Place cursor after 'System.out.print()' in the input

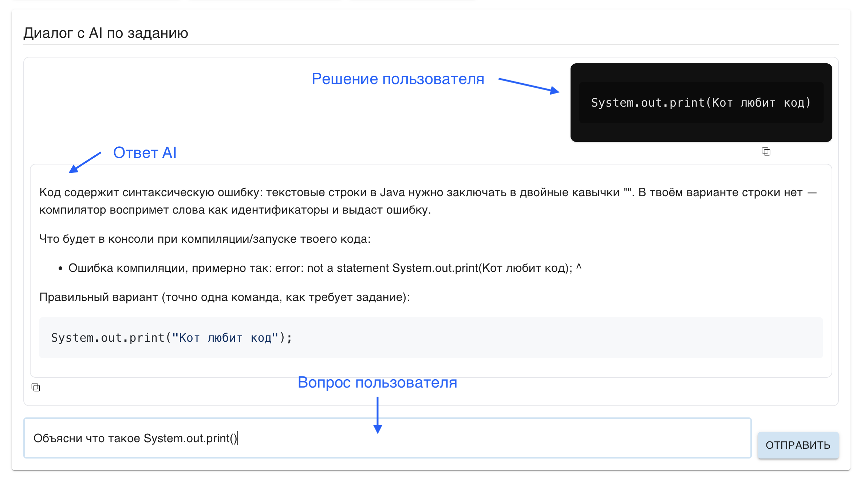[x=238, y=438]
